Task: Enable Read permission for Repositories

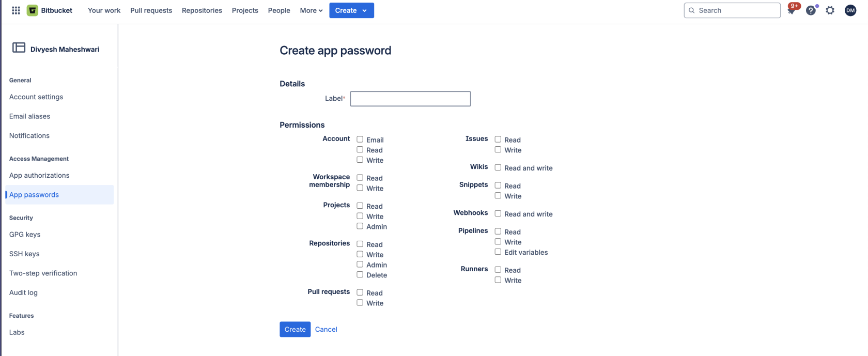Action: click(x=360, y=243)
